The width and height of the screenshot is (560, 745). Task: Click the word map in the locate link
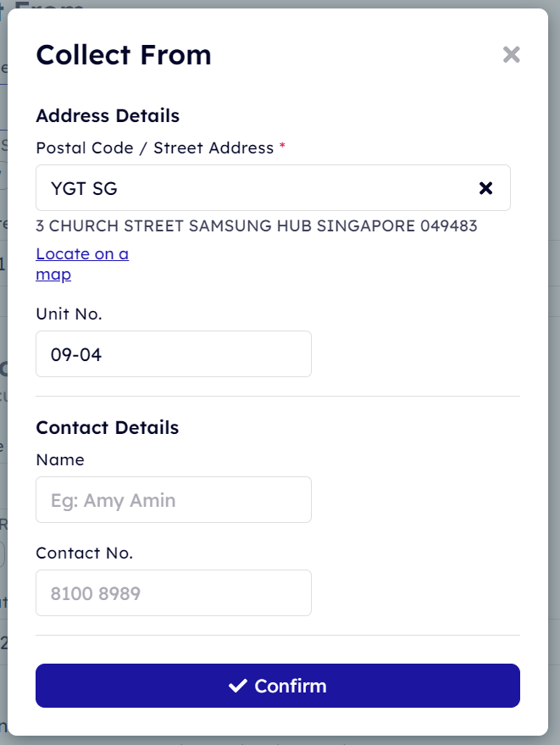[x=53, y=275]
